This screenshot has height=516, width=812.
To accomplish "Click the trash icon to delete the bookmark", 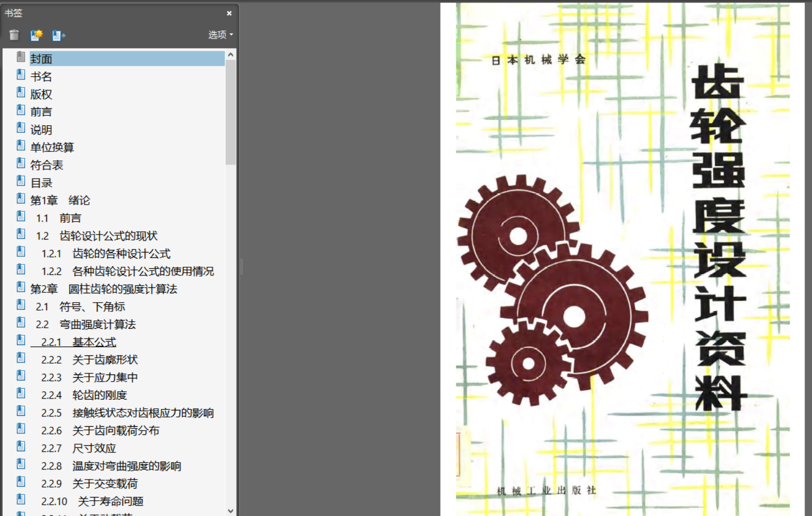I will click(14, 35).
